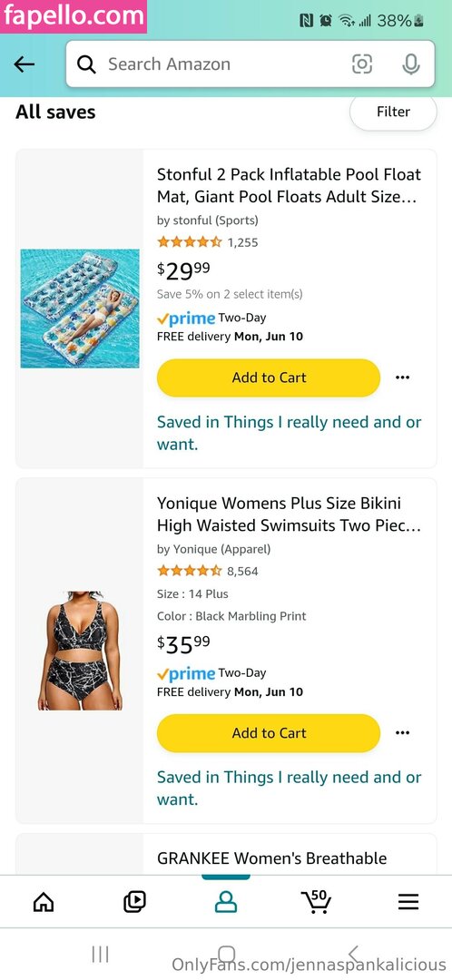Tap the microphone voice search icon
The width and height of the screenshot is (452, 980).
coord(411,64)
